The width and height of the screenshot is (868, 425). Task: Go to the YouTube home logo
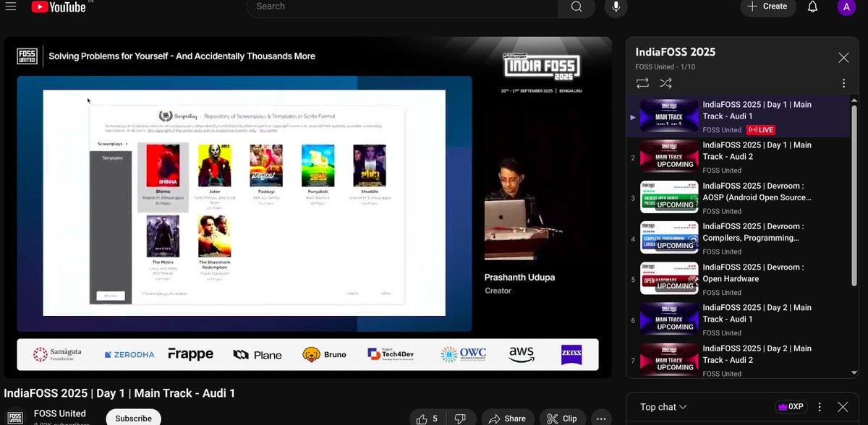(x=57, y=7)
